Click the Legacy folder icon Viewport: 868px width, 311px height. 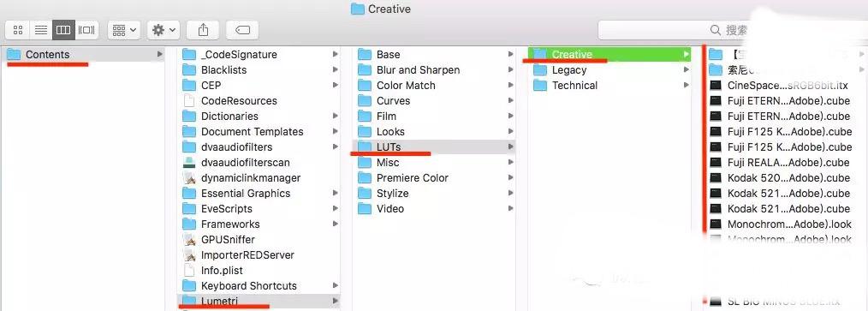pos(540,70)
